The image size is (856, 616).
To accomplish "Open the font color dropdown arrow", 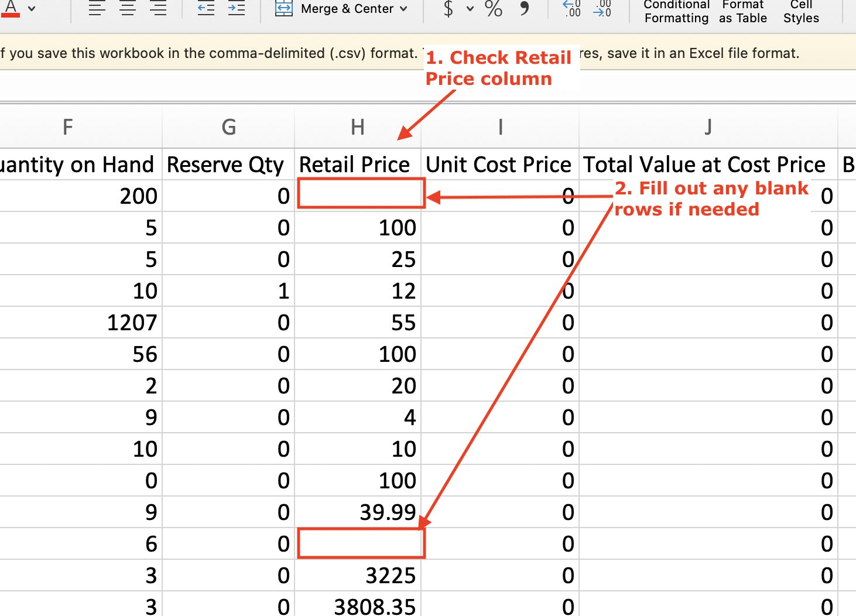I will tap(32, 9).
